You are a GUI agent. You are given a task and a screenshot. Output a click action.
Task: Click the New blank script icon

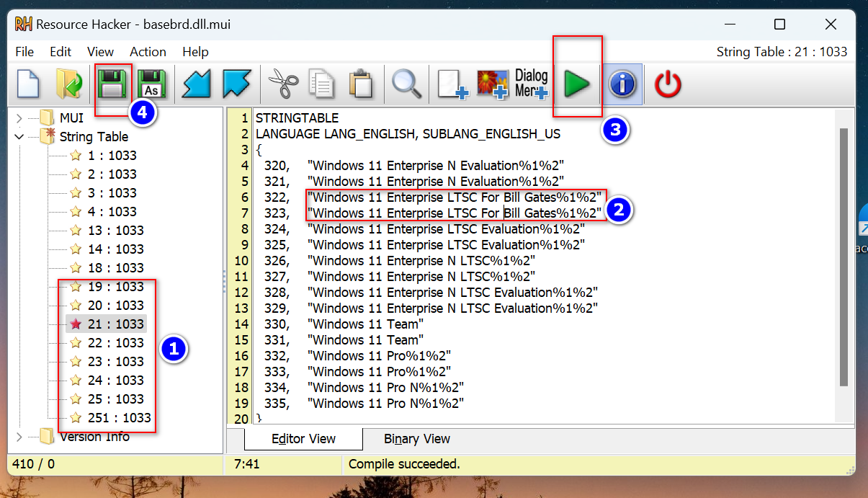coord(28,84)
